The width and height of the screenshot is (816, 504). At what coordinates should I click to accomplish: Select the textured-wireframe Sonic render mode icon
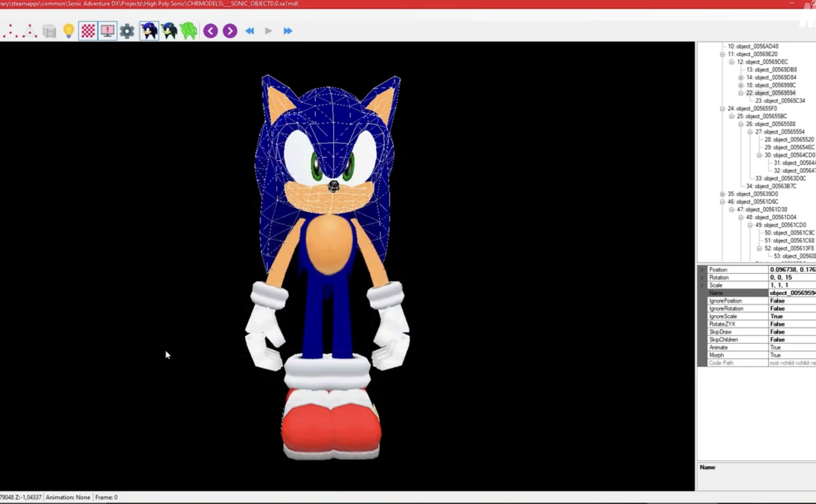(x=169, y=31)
